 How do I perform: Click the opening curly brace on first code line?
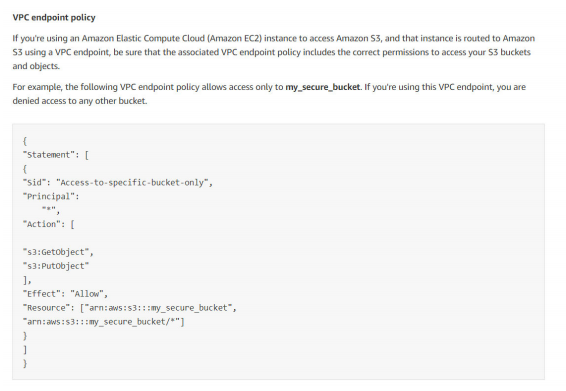pyautogui.click(x=25, y=141)
